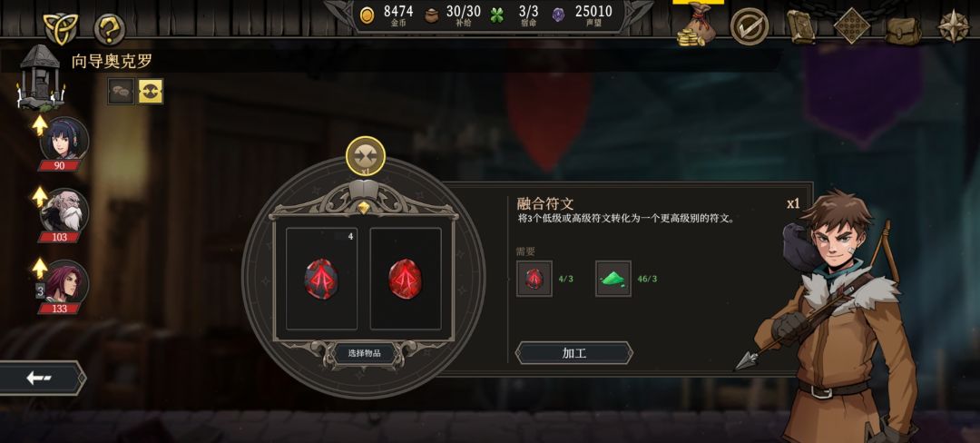Click the 选择物品 select item button
Viewport: 980px width, 443px height.
pos(365,353)
